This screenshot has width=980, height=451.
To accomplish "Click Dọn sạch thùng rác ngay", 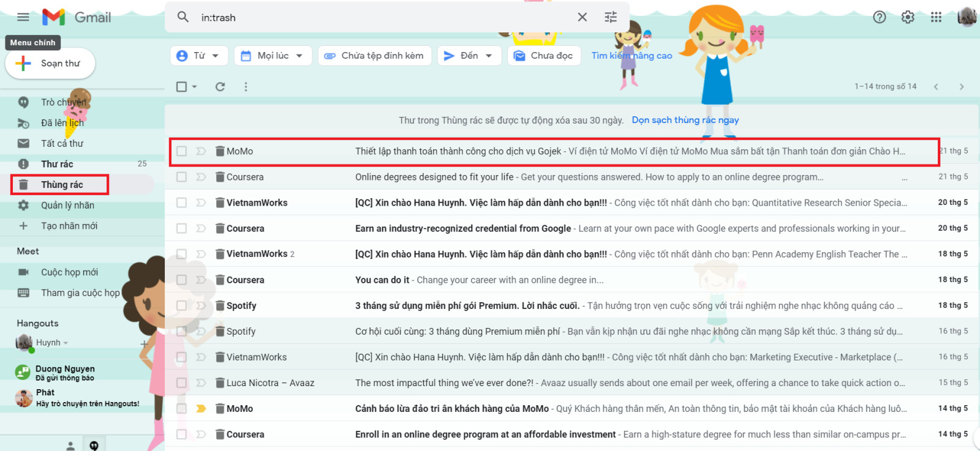I will pos(685,120).
